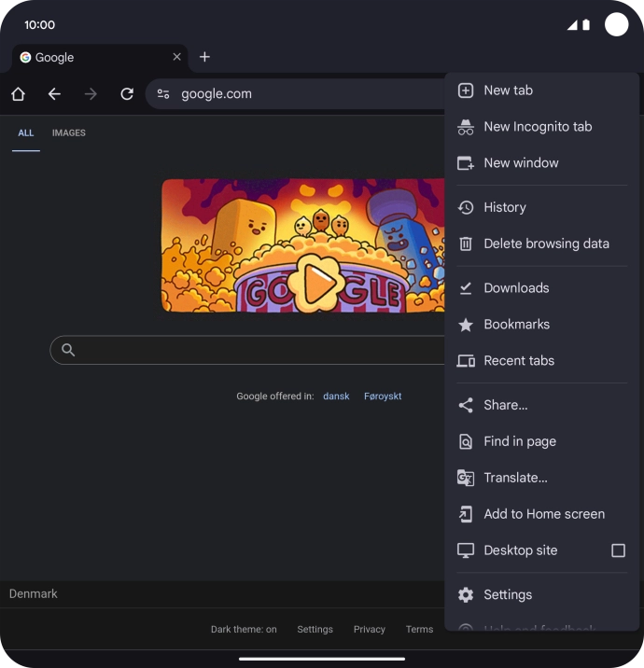Viewport: 644px width, 668px height.
Task: Select Translate... option
Action: tap(541, 478)
